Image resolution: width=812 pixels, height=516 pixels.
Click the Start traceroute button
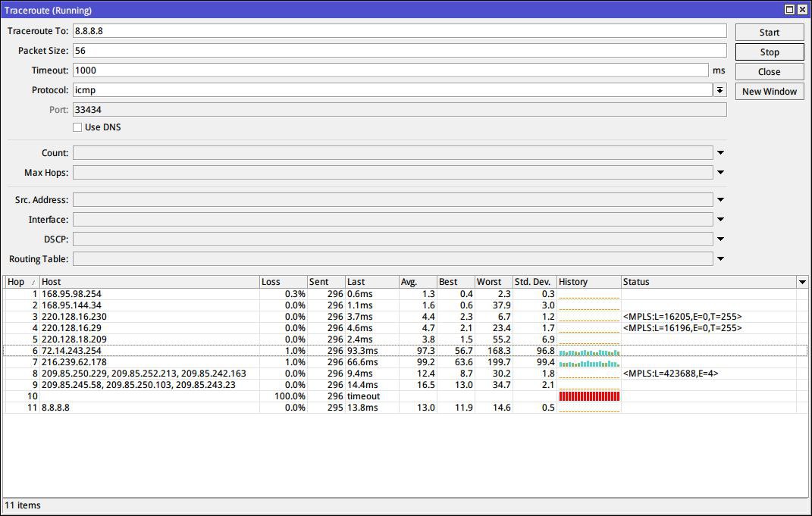tap(769, 33)
